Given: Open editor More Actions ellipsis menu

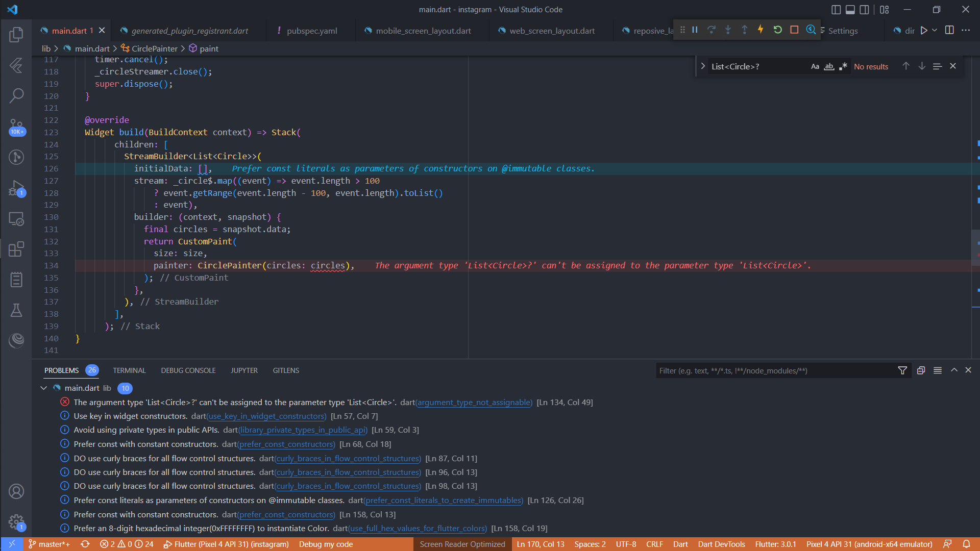Looking at the screenshot, I should (x=966, y=30).
